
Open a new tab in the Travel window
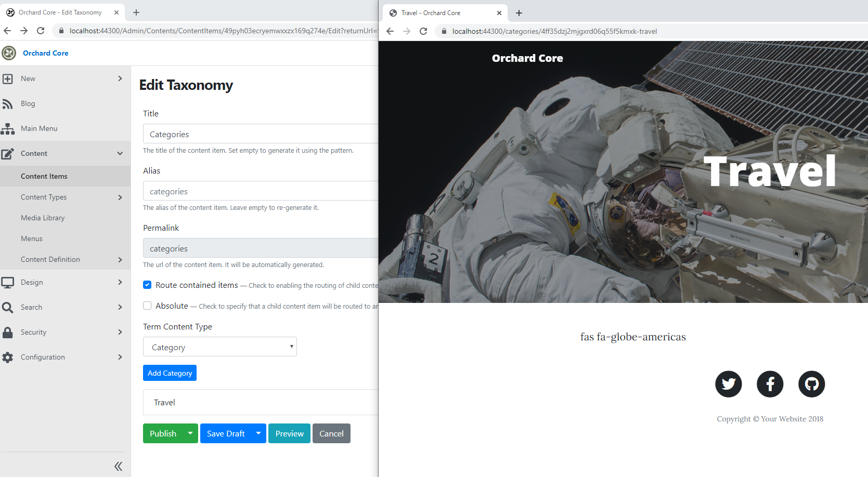[x=519, y=13]
